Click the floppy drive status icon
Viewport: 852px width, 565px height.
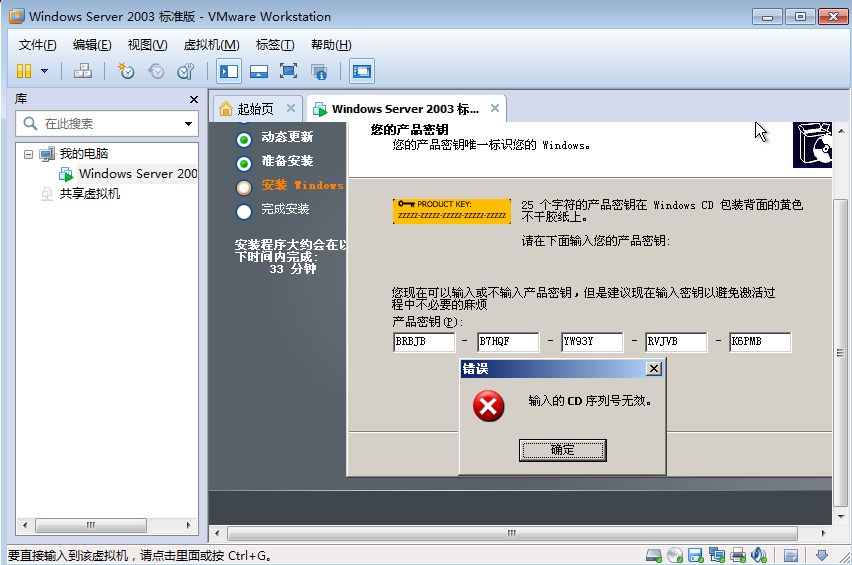(x=696, y=555)
